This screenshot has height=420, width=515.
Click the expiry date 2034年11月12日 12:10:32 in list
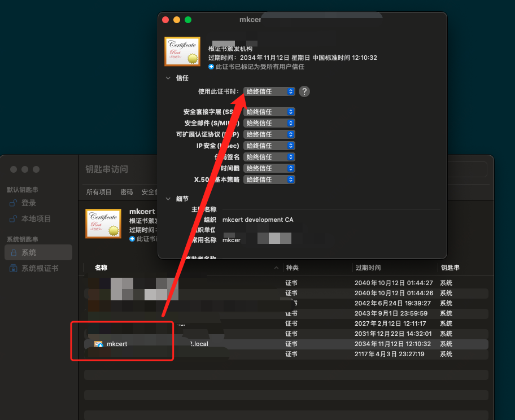(x=392, y=344)
